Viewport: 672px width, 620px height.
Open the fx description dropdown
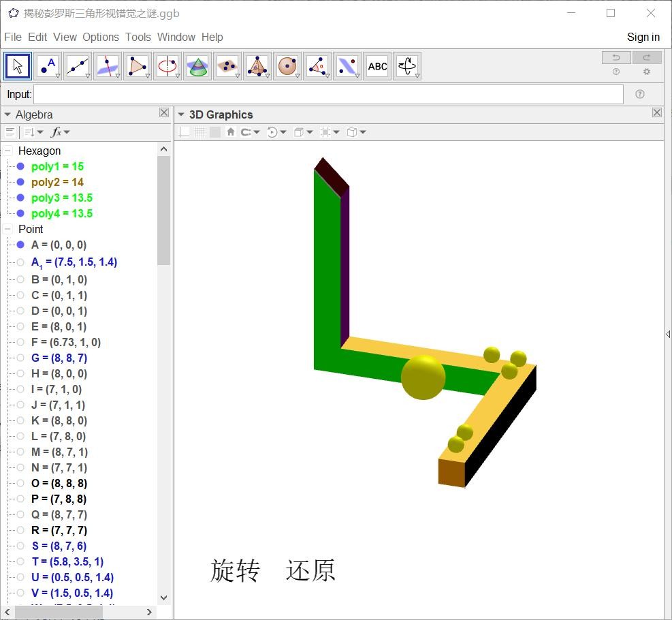(x=61, y=132)
